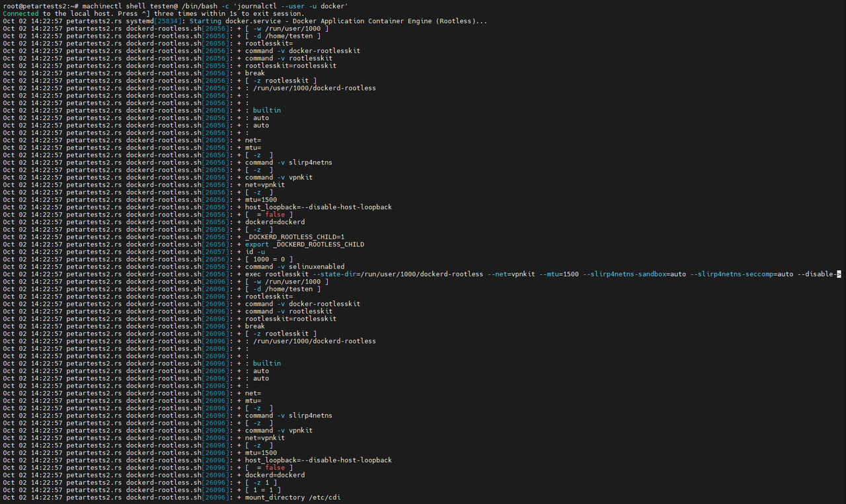Click the '--state-dir=/run/user/1000/dockerd-rootless' option

tap(398, 274)
